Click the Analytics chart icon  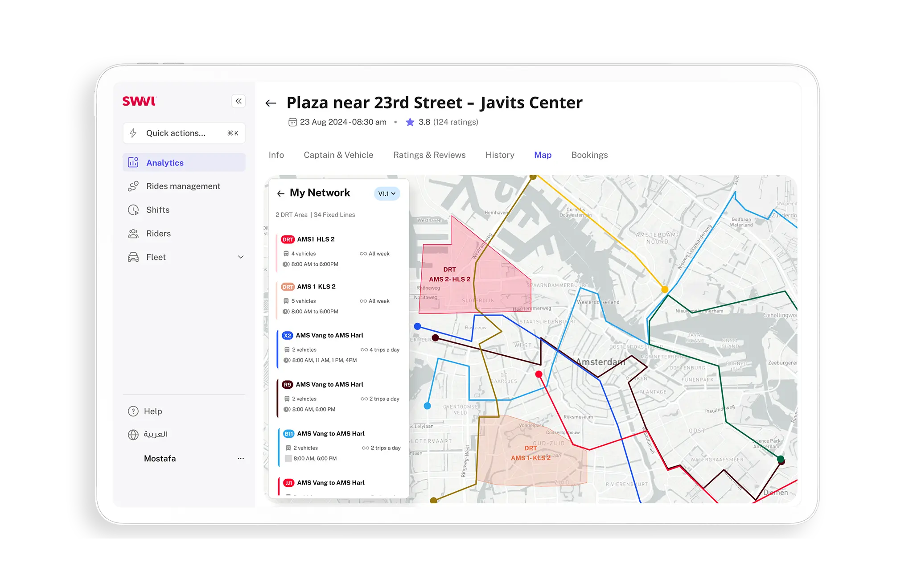133,162
